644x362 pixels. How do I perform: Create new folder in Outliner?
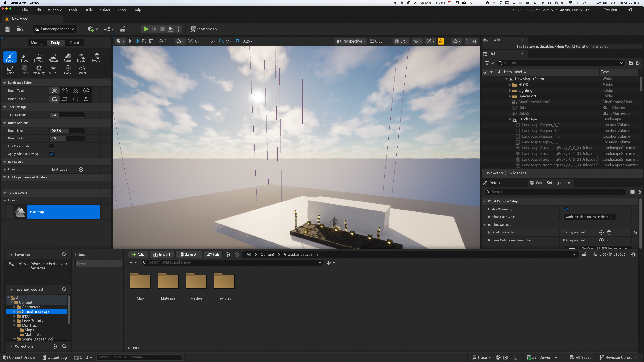pyautogui.click(x=631, y=63)
